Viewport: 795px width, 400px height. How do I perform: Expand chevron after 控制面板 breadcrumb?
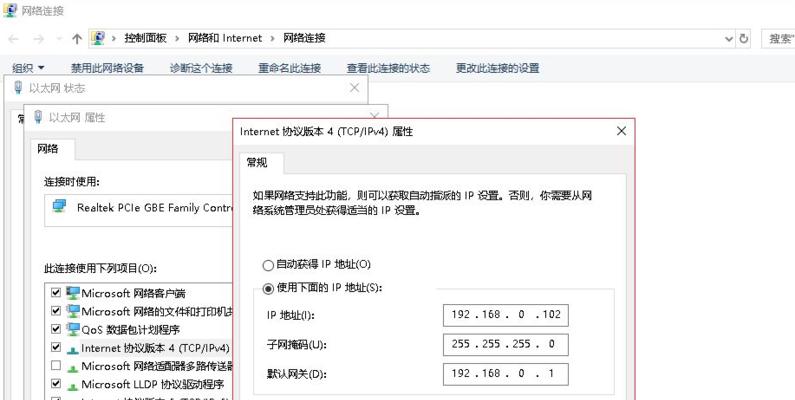pyautogui.click(x=177, y=38)
